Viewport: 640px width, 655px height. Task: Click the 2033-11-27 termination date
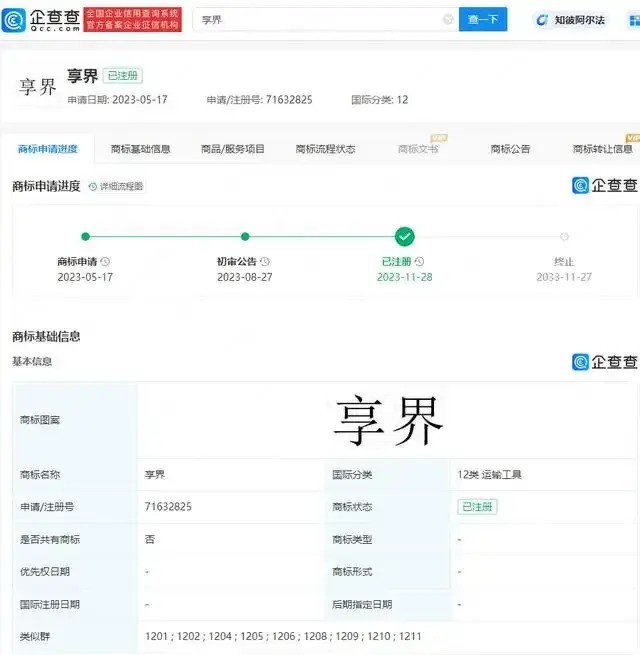point(564,277)
